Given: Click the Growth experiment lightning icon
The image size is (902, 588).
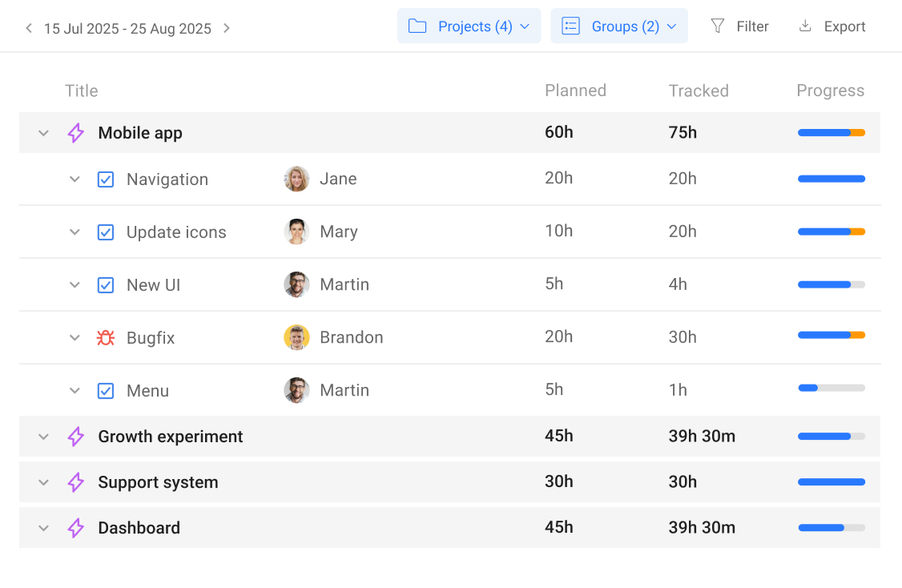Looking at the screenshot, I should [76, 437].
